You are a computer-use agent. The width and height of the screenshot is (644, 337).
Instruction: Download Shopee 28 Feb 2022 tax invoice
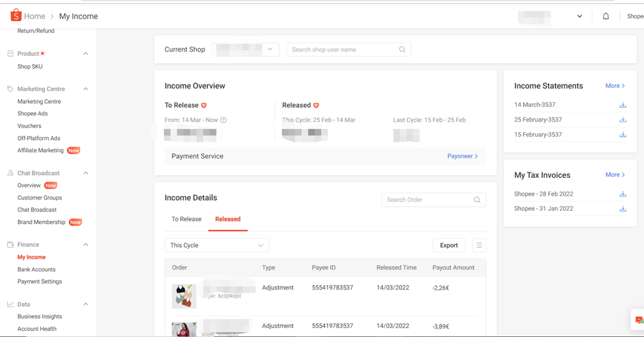pyautogui.click(x=622, y=194)
